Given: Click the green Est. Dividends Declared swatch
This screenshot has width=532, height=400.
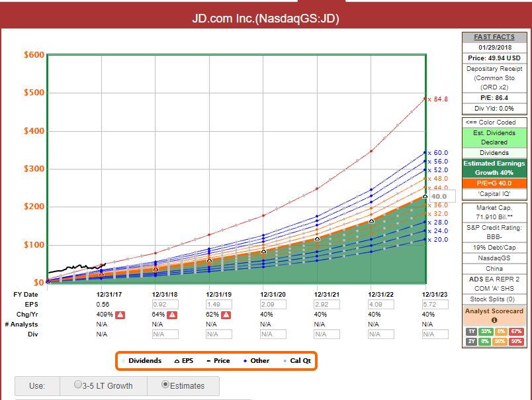Looking at the screenshot, I should click(494, 138).
